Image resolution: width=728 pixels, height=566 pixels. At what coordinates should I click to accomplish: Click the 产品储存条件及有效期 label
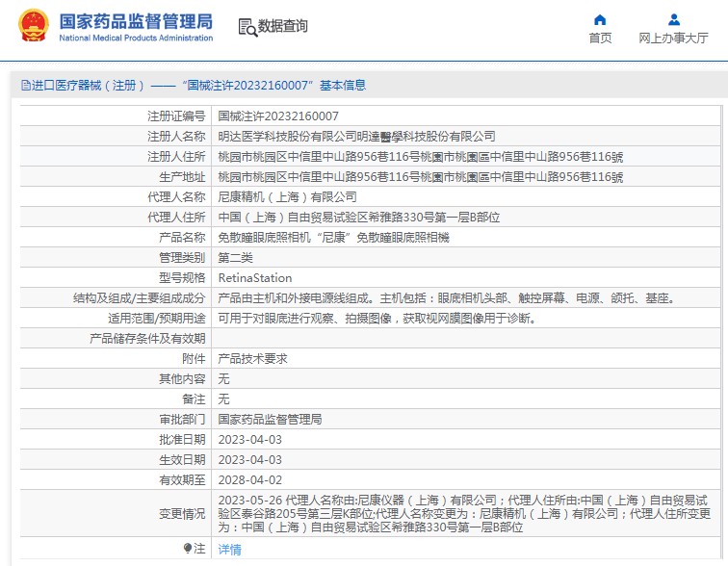coord(147,339)
